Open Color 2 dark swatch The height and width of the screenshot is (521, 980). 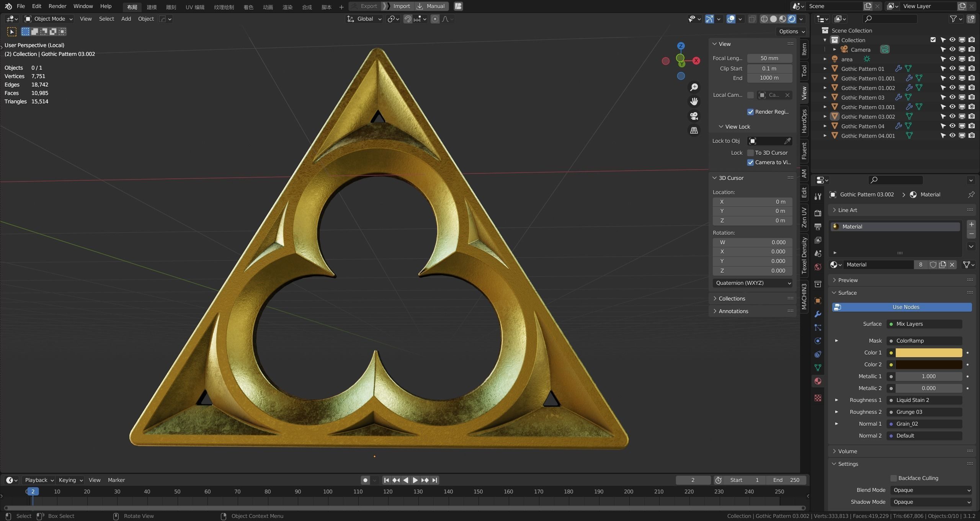point(929,364)
